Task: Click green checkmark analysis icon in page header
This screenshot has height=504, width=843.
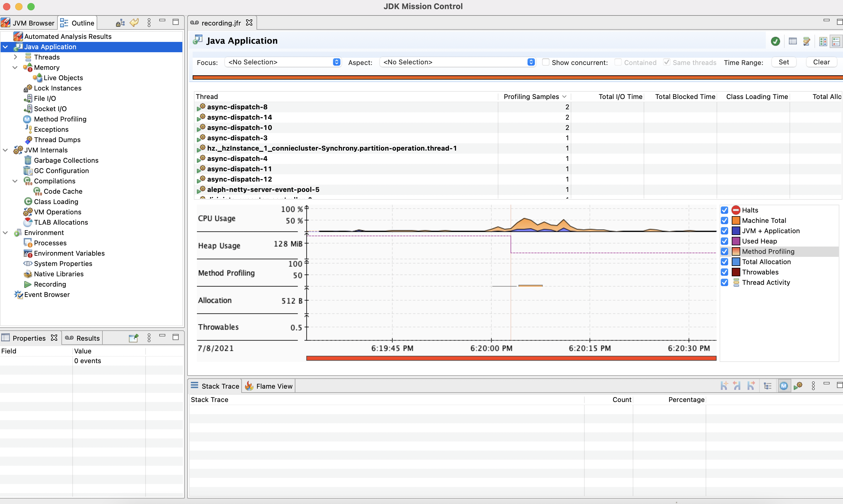Action: (x=775, y=41)
